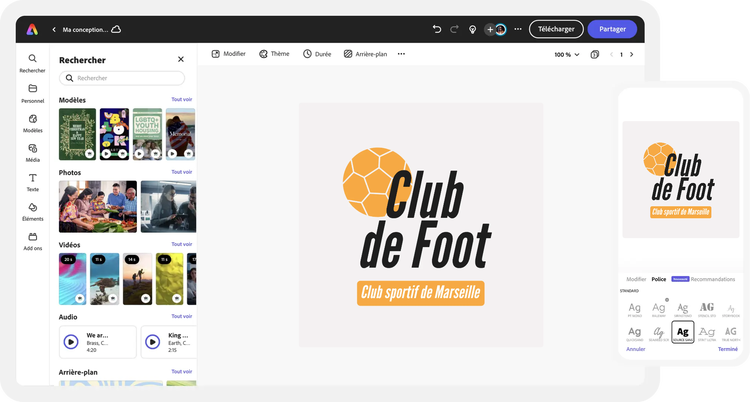Image resolution: width=750 pixels, height=402 pixels.
Task: Play the "King ..." audio preview
Action: click(x=153, y=341)
